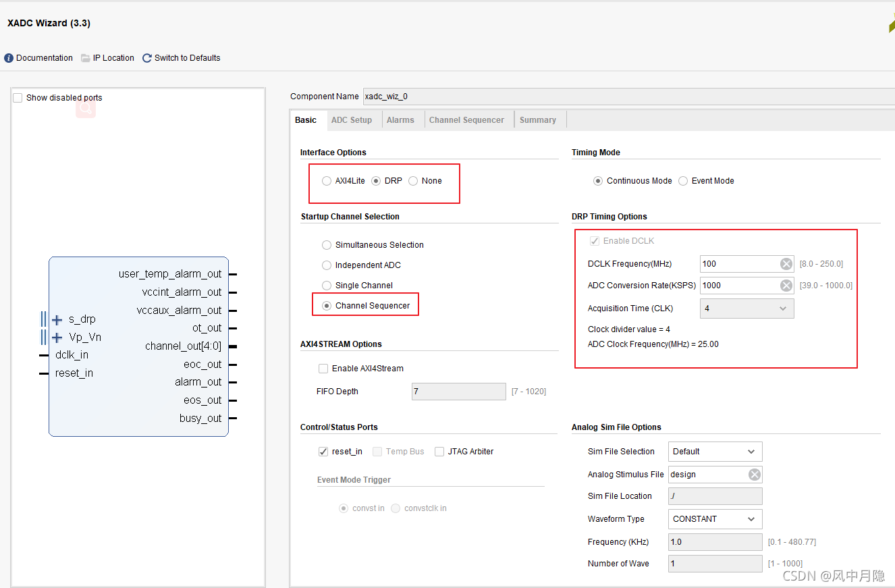Open the Channel Sequencer tab
Image resolution: width=895 pixels, height=588 pixels.
pyautogui.click(x=466, y=120)
